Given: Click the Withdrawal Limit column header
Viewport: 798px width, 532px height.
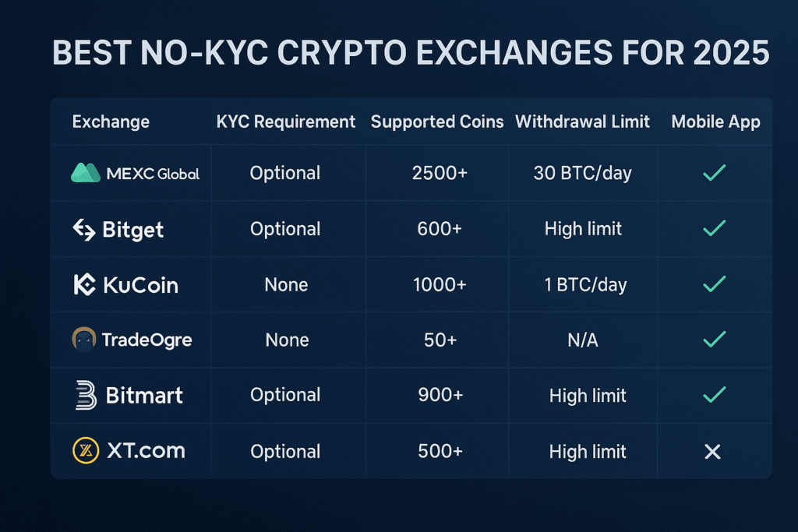Looking at the screenshot, I should (x=583, y=122).
